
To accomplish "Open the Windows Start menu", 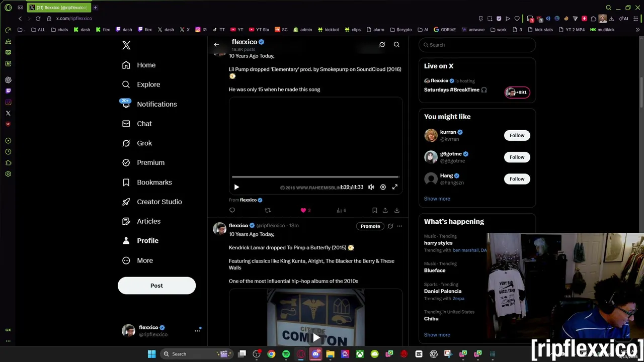I will [x=151, y=354].
